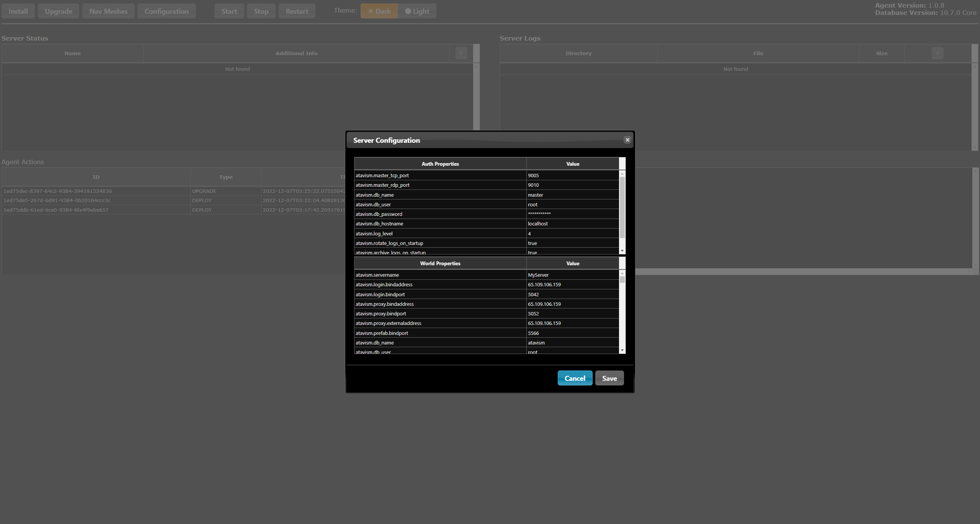Cancel the server configuration changes
The image size is (980, 524).
pos(575,378)
